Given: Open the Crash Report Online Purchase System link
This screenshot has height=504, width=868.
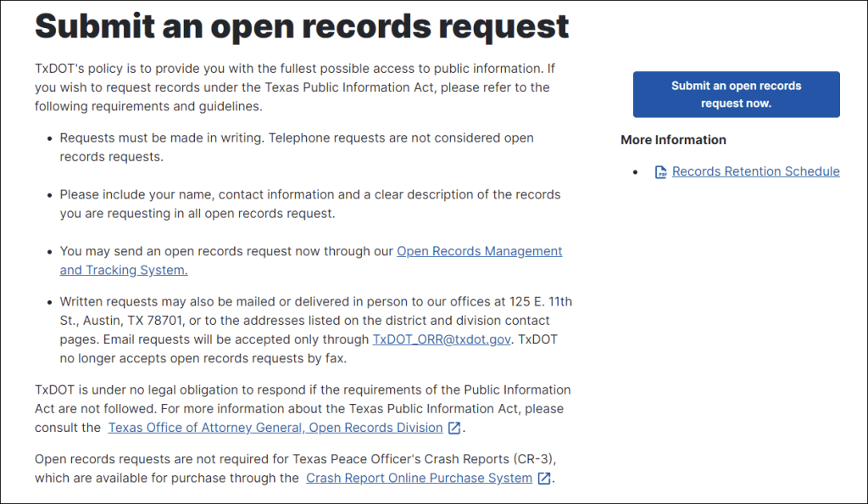Looking at the screenshot, I should pyautogui.click(x=419, y=479).
